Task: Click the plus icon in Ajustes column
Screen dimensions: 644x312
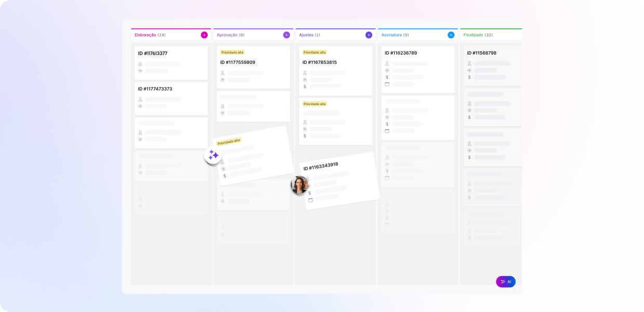Action: pos(369,35)
